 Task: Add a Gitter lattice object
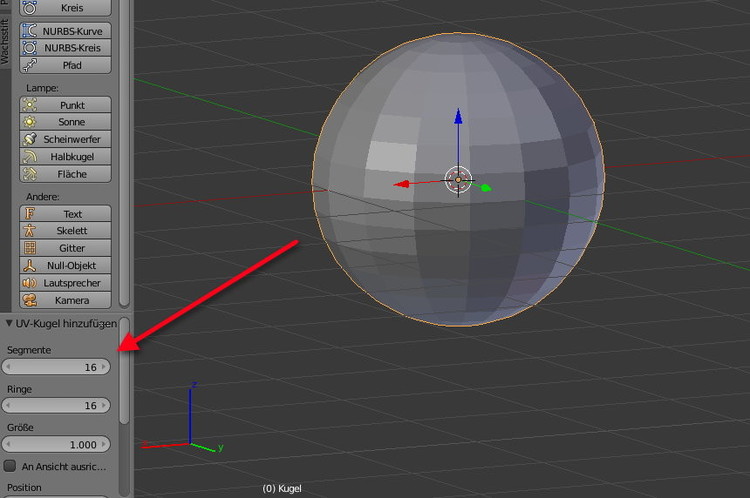coord(66,248)
